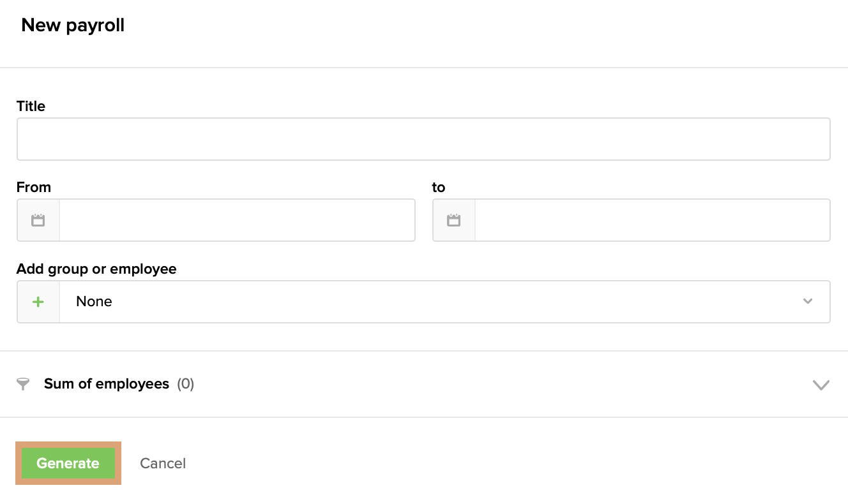The image size is (848, 504).
Task: Click the From date input field
Action: [237, 221]
